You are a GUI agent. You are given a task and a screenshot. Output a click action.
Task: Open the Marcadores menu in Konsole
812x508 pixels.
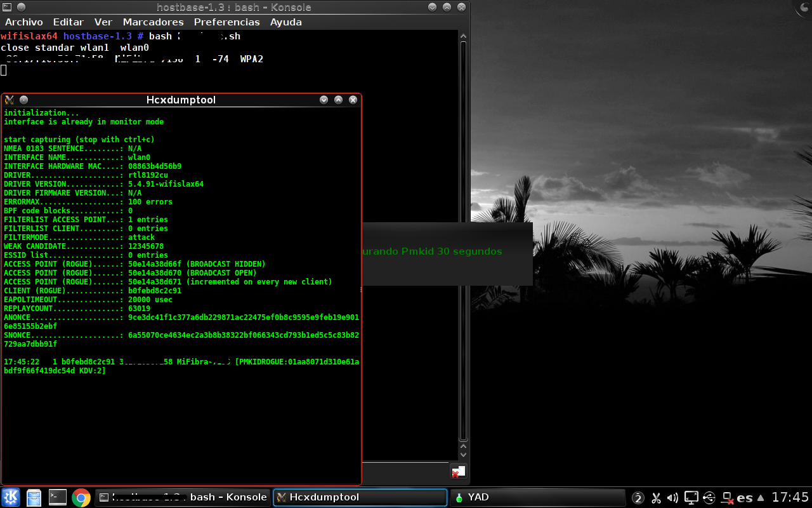click(x=154, y=22)
